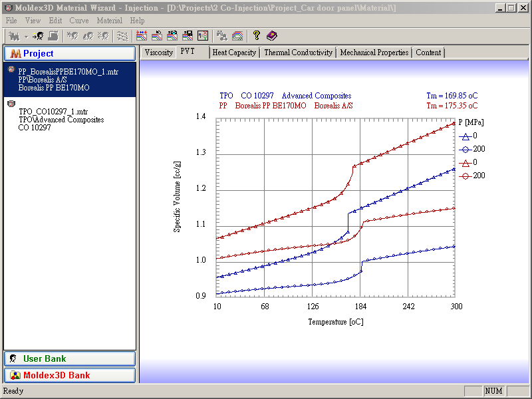Screen dimensions: 532x399
Task: Open the Material menu
Action: pos(109,21)
